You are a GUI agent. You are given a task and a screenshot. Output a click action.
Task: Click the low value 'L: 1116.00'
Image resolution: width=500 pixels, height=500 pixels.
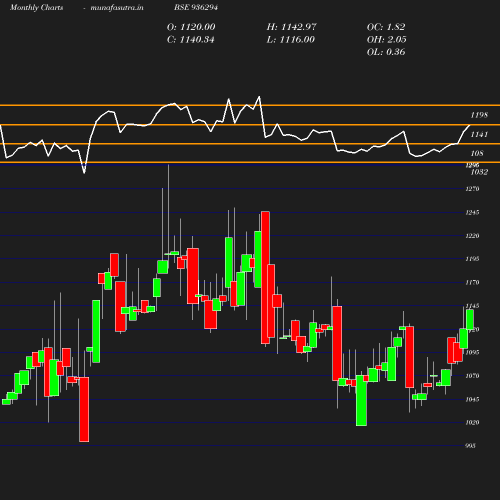[291, 40]
